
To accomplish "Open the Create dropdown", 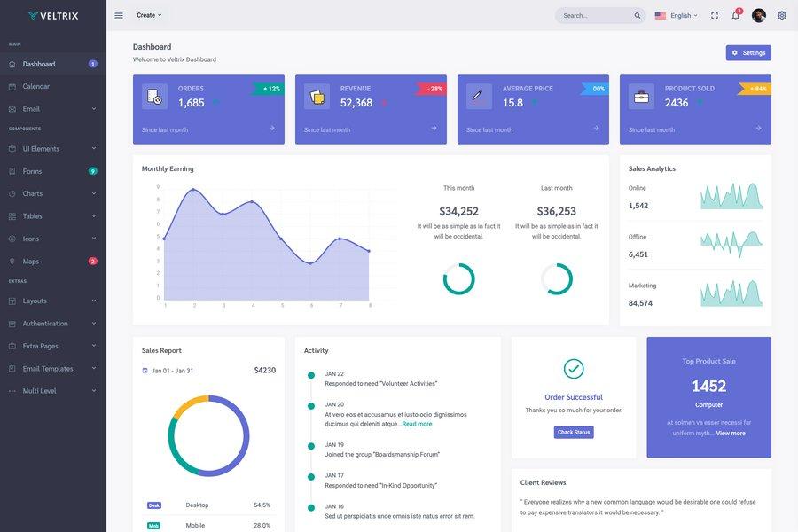I will pyautogui.click(x=149, y=15).
